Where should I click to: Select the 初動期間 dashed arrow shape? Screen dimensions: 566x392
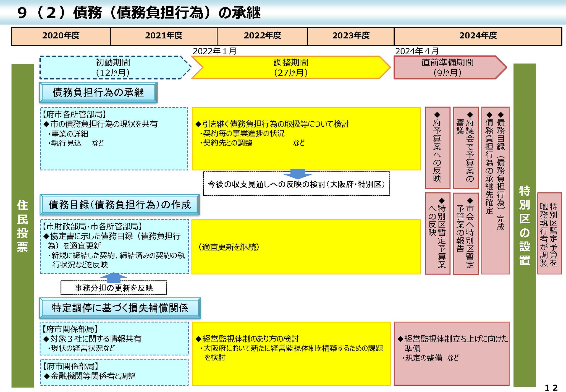[113, 67]
